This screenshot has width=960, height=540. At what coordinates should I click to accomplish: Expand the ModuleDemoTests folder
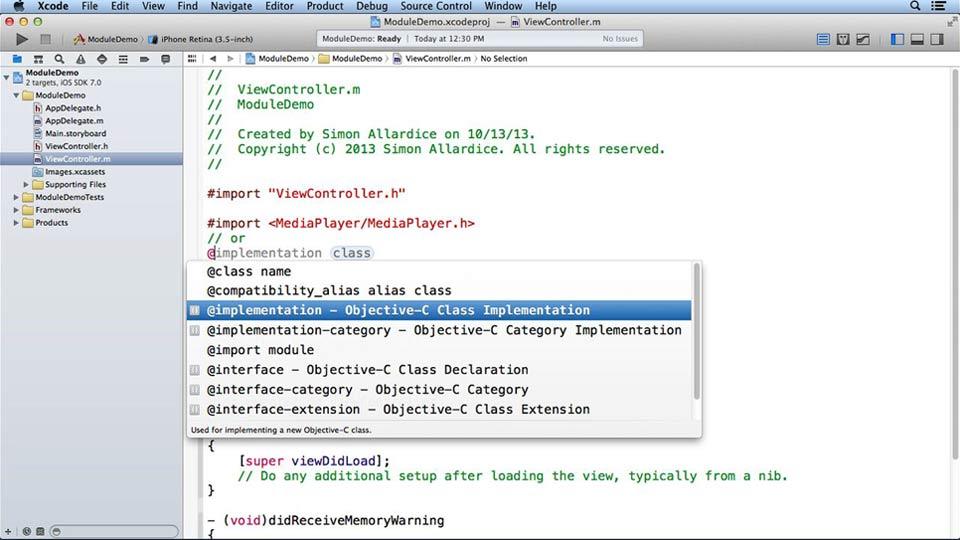17,197
